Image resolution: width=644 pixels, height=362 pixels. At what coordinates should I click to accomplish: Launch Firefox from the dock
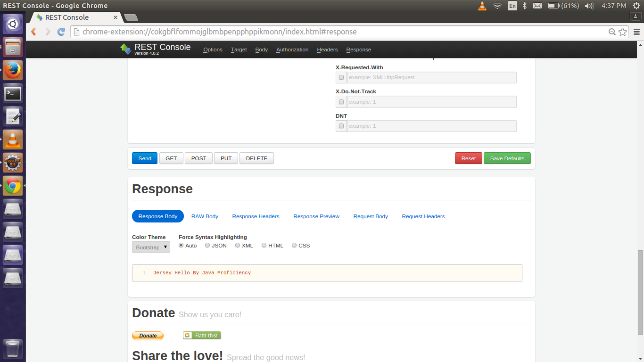click(12, 70)
